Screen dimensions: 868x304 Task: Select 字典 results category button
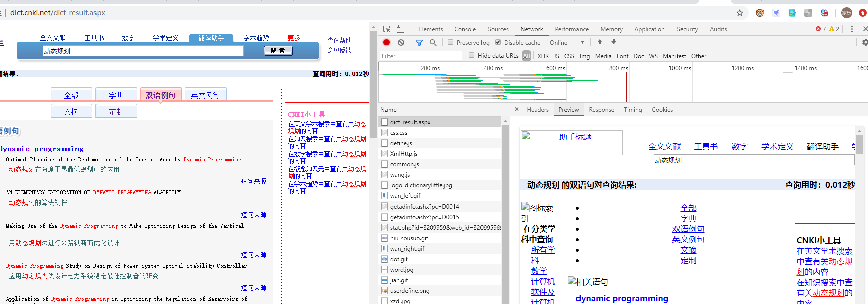[116, 95]
